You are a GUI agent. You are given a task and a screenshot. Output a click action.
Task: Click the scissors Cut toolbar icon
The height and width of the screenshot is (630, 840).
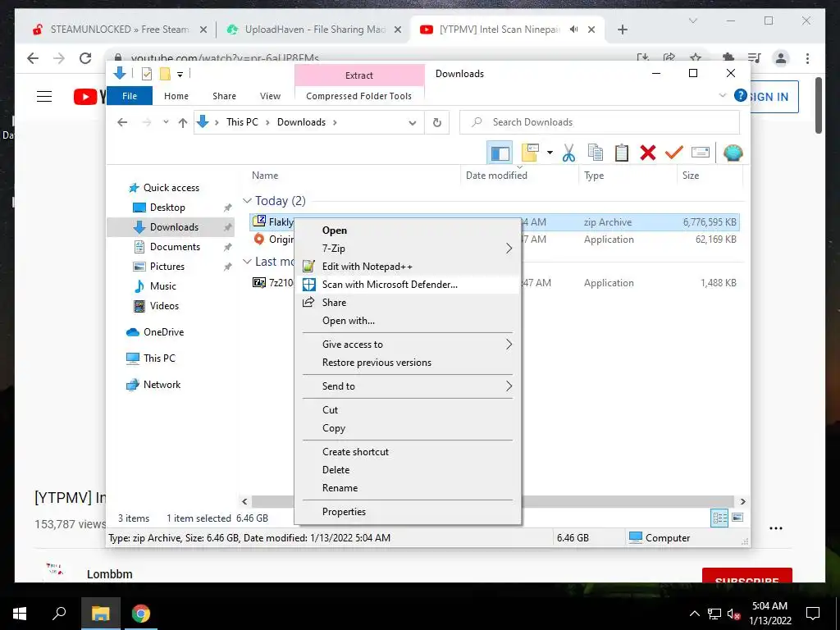(x=568, y=153)
